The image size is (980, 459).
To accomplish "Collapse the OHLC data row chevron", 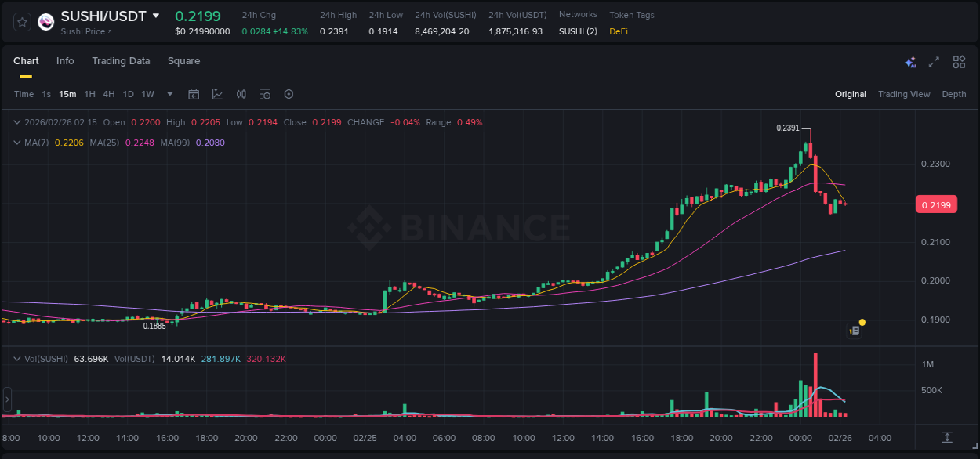I will (16, 122).
